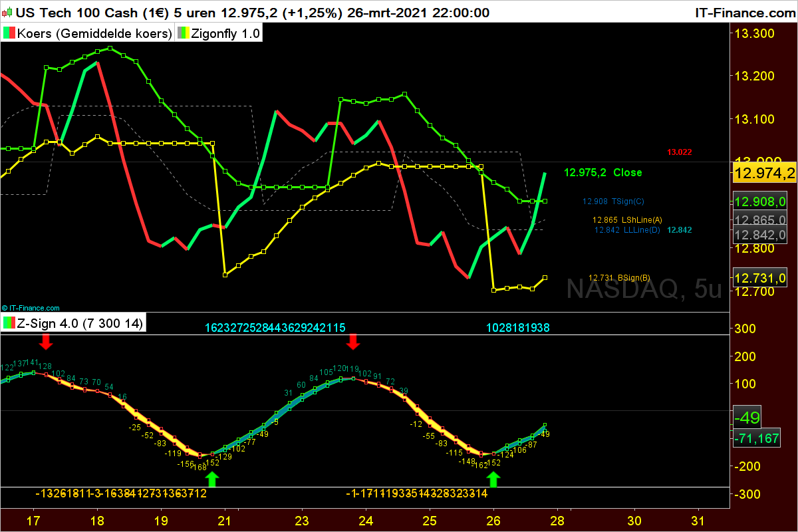Click date 21 on the time axis
Viewport: 798px width, 532px height.
pos(225,520)
